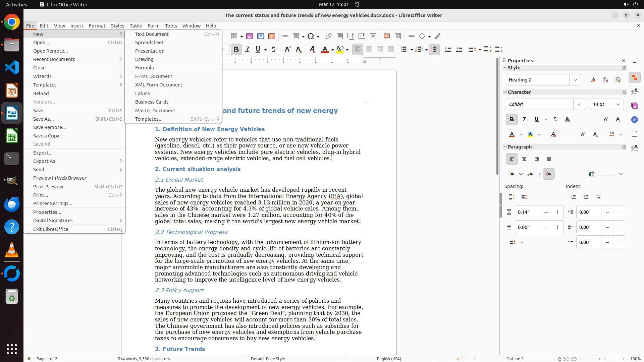Click the Insert Hyperlink icon in the toolbar
This screenshot has width=644, height=362.
tap(329, 36)
